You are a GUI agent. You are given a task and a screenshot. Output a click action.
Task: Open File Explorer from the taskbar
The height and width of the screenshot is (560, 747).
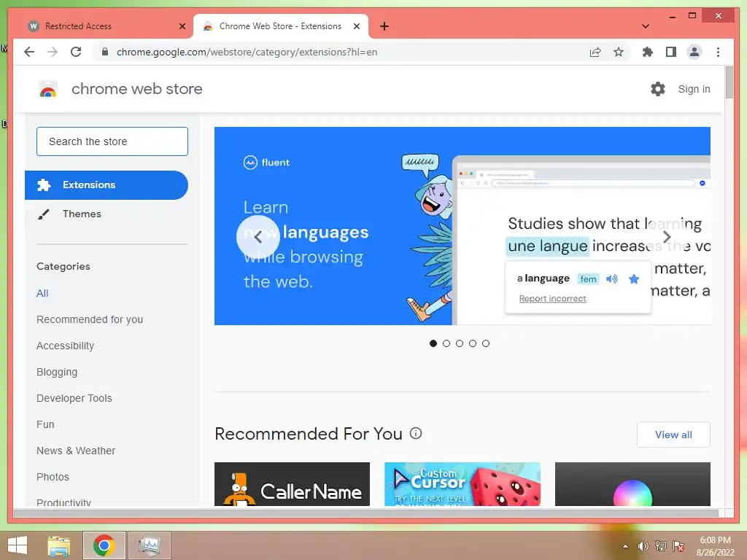coord(58,545)
